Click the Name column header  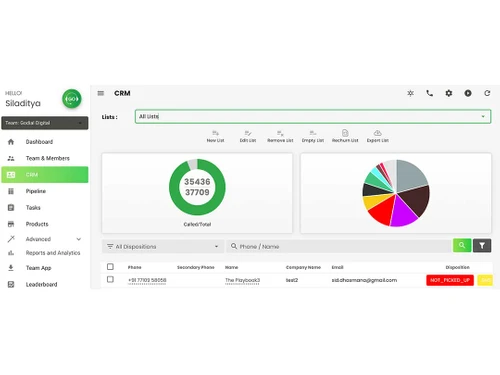(x=231, y=267)
